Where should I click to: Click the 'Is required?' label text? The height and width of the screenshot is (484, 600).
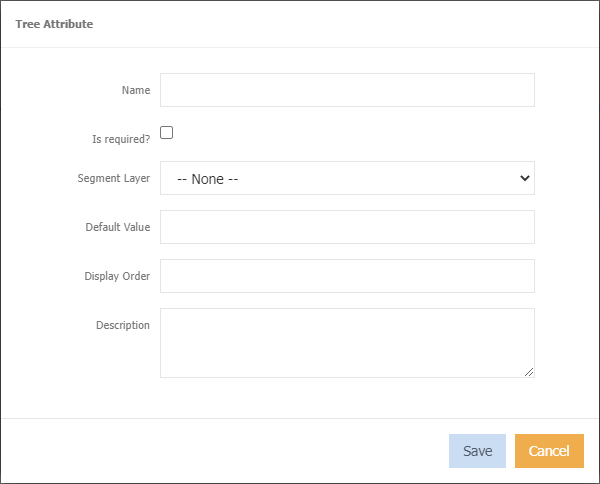pos(120,140)
